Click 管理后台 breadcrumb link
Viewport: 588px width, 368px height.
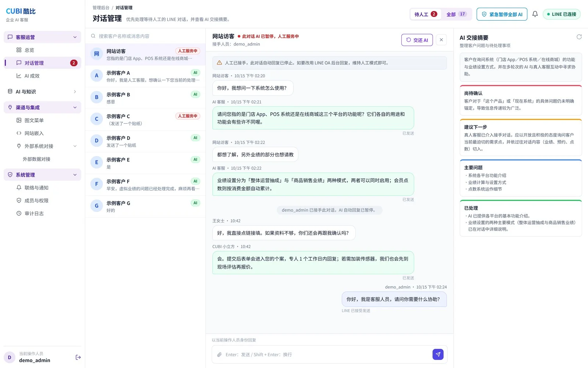[101, 8]
